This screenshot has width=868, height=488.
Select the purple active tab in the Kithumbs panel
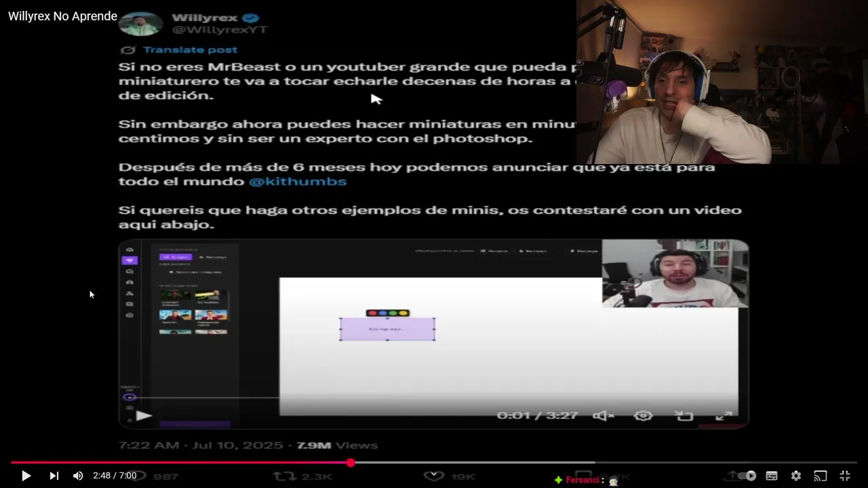click(x=176, y=258)
